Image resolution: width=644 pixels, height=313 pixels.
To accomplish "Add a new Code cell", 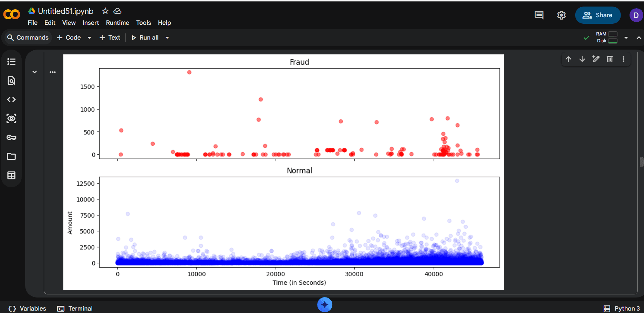I will [x=69, y=38].
